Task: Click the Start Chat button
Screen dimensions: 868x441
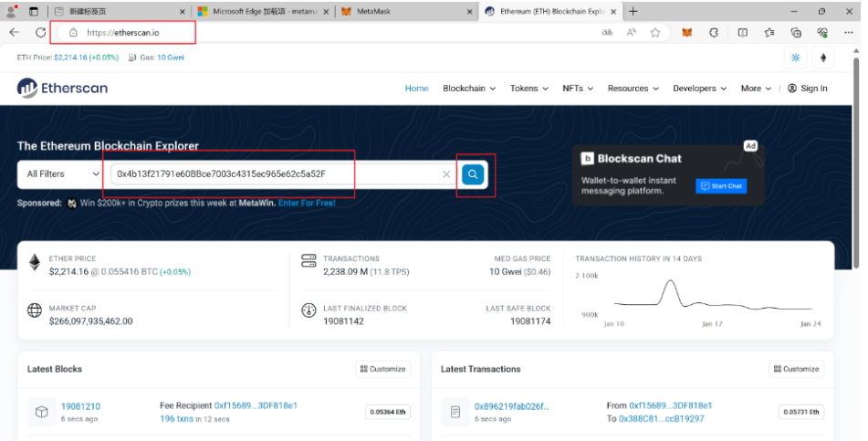Action: tap(721, 186)
